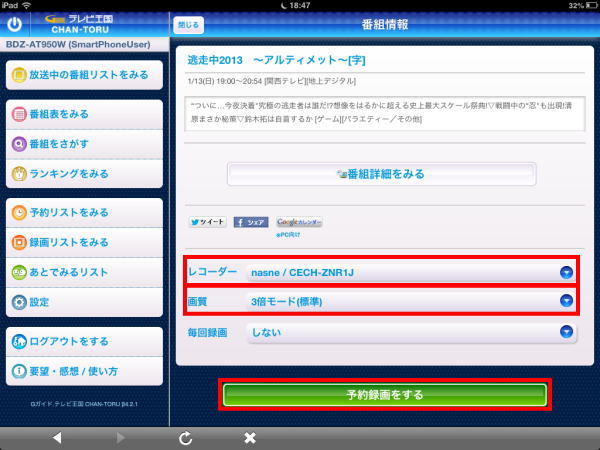Open 予約リストをみる in the sidebar

tap(84, 212)
